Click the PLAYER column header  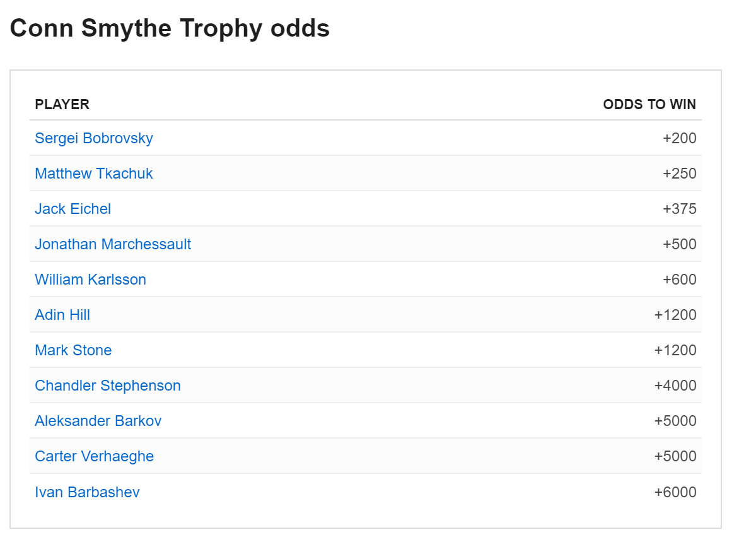click(x=62, y=105)
